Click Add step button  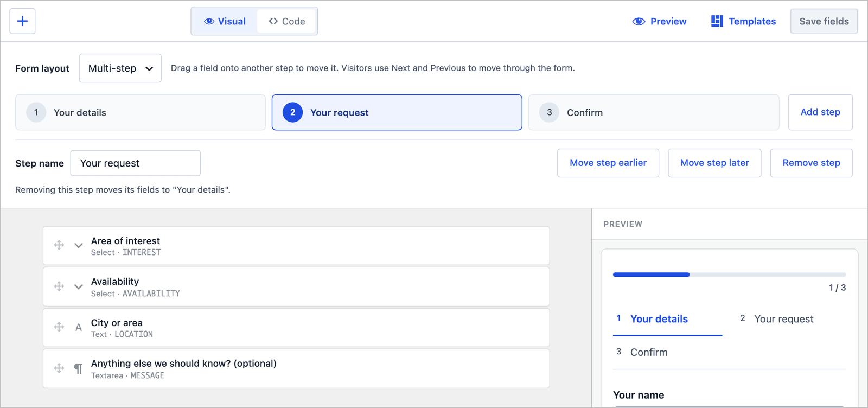tap(820, 112)
